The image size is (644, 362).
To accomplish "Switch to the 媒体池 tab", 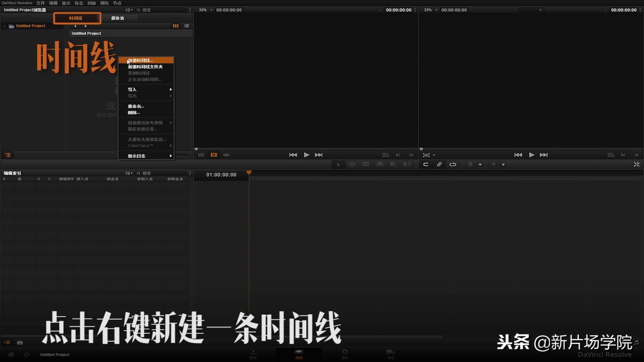I will click(118, 18).
